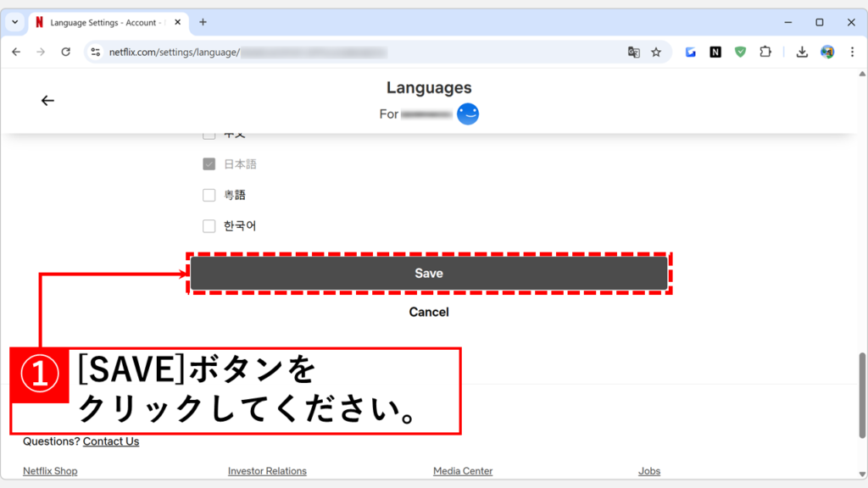Click the scrollbar down arrow

[x=862, y=474]
